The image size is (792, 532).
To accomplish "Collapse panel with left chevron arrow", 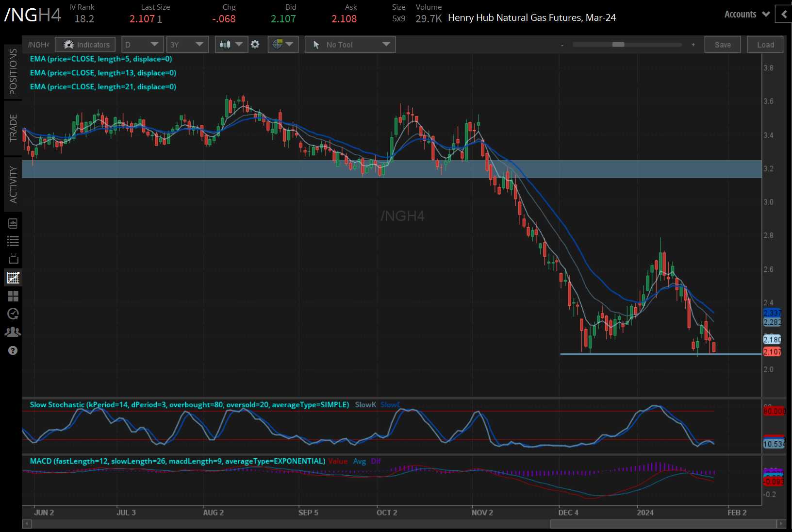I will [x=783, y=15].
